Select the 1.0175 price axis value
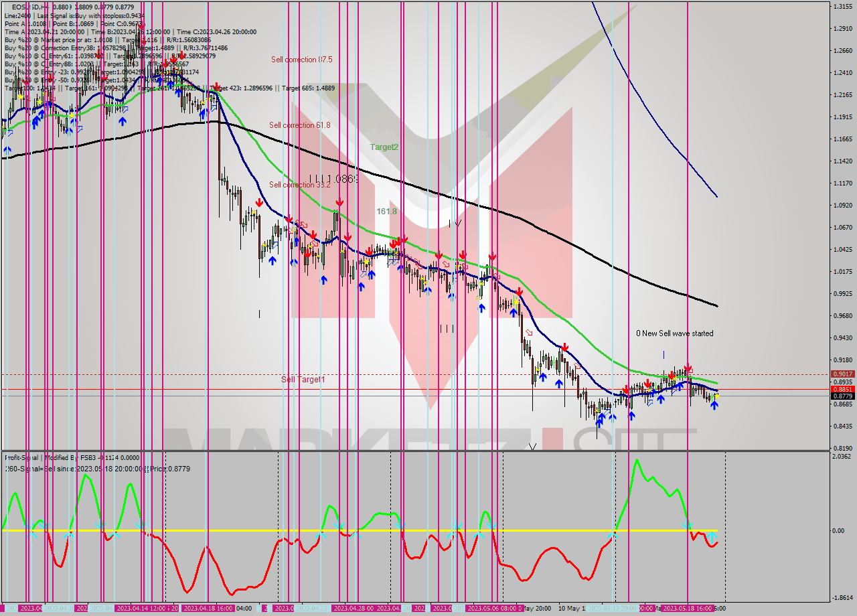The height and width of the screenshot is (616, 857). (x=842, y=271)
